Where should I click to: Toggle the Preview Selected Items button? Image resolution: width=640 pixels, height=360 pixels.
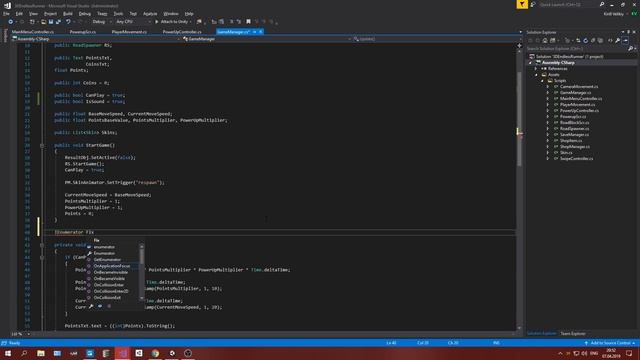coord(625,40)
